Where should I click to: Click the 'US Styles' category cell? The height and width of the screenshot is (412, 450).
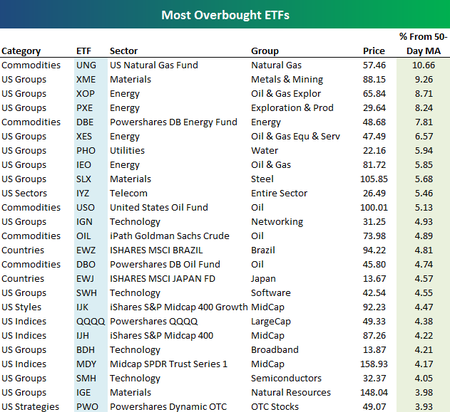point(21,307)
